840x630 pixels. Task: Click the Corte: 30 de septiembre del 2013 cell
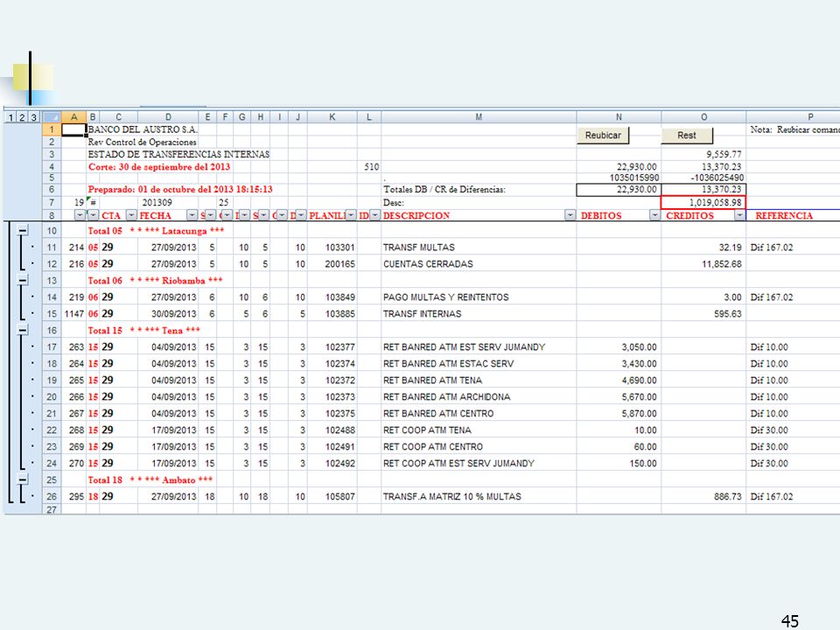(159, 166)
